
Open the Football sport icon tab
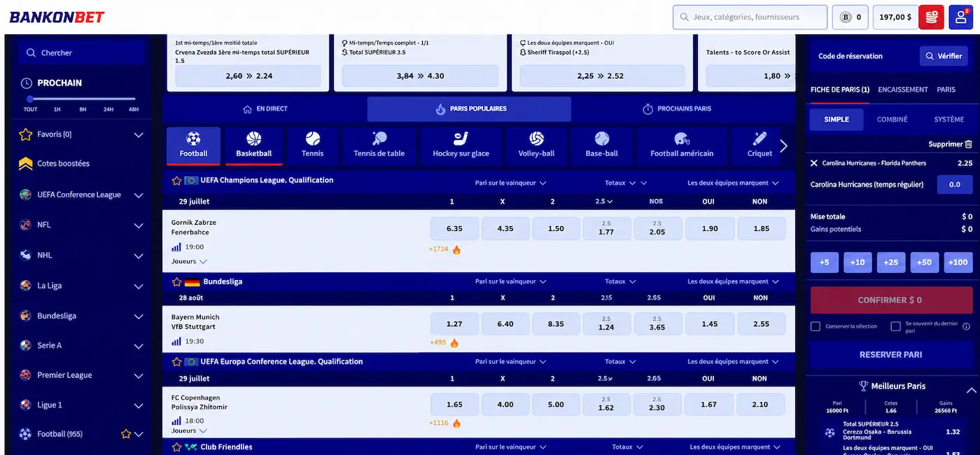193,146
